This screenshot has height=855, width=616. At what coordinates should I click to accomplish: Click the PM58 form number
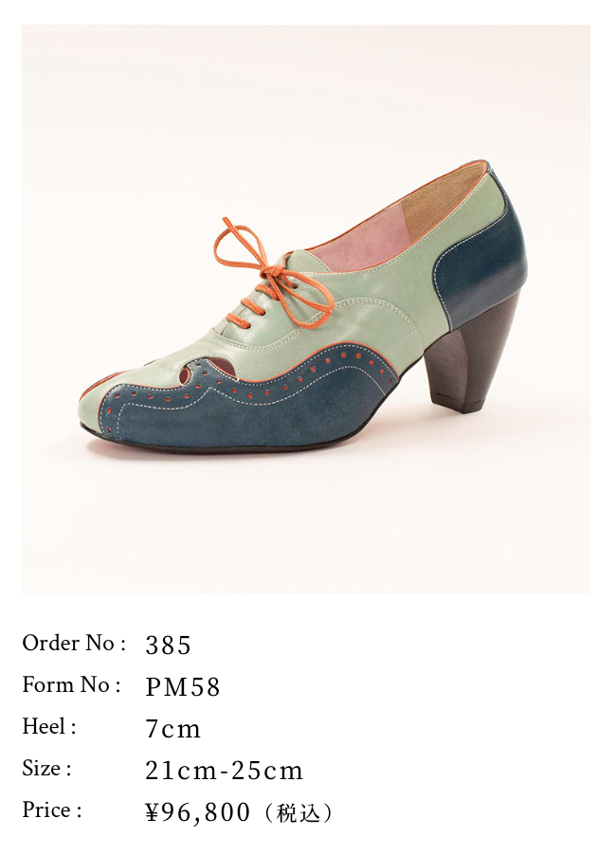coord(183,687)
